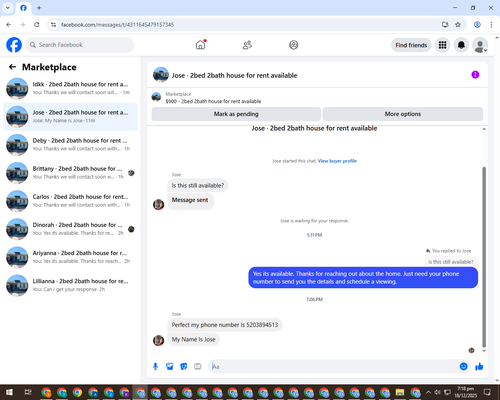Open the account profile picture menu
The width and height of the screenshot is (500, 400).
[x=480, y=45]
